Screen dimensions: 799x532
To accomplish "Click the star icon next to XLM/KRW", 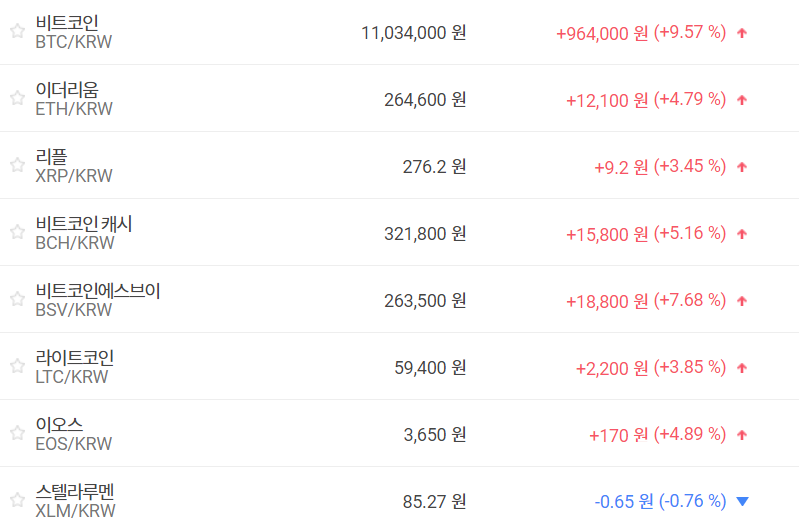I will 17,500.
